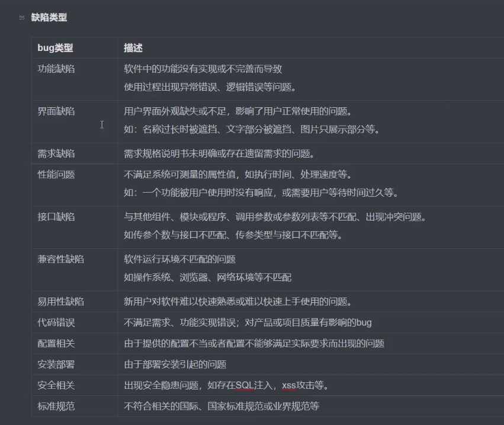504x425 pixels.
Task: Select the '配置相关' cell
Action: 74,343
